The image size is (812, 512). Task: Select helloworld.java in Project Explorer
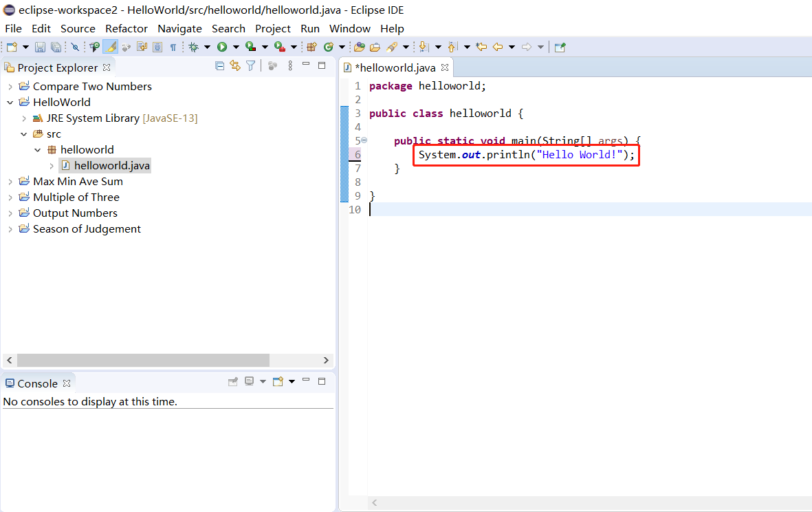(x=111, y=166)
